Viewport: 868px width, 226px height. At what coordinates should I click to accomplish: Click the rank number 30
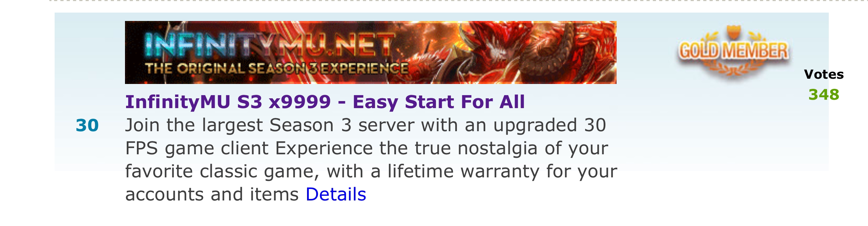87,125
